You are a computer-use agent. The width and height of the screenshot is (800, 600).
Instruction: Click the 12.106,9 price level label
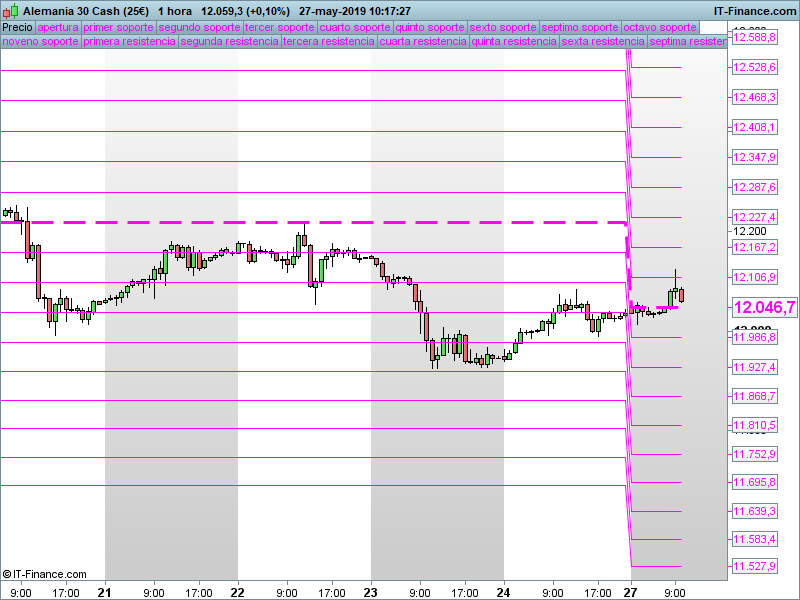(755, 277)
